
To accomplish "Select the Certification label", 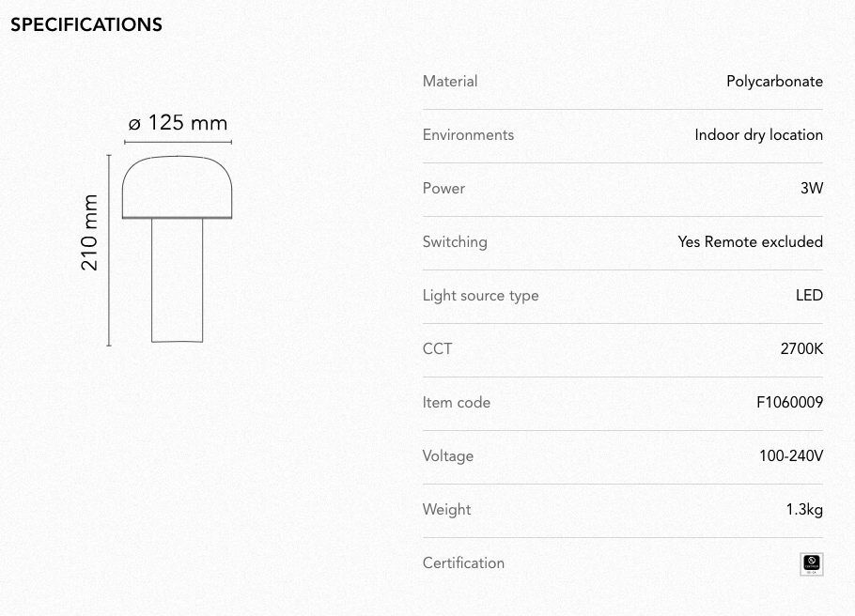I will [463, 563].
